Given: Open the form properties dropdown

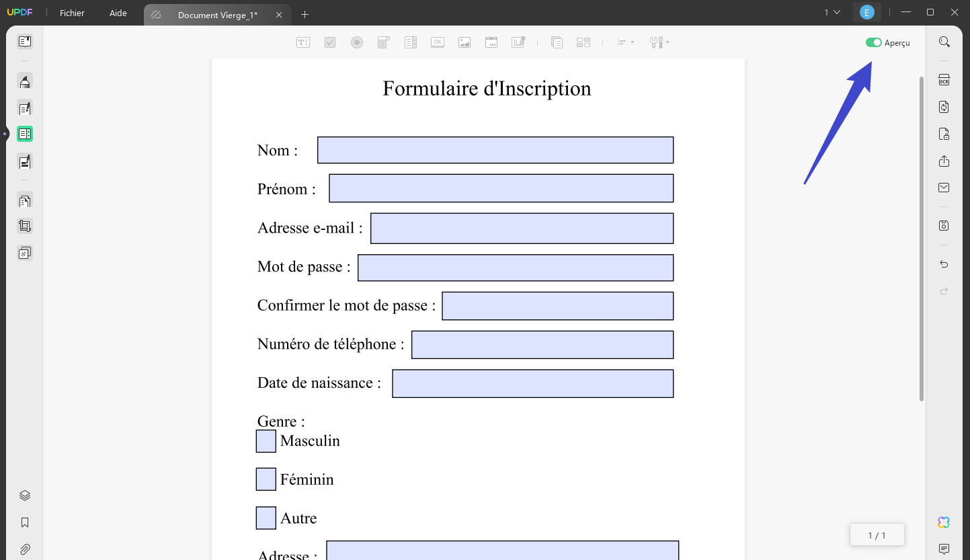Looking at the screenshot, I should pos(659,42).
